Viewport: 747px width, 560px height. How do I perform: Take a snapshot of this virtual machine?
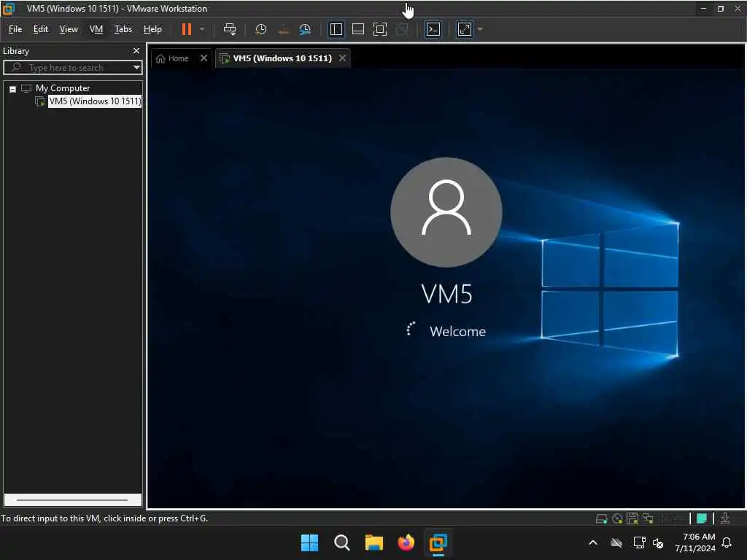pos(260,29)
